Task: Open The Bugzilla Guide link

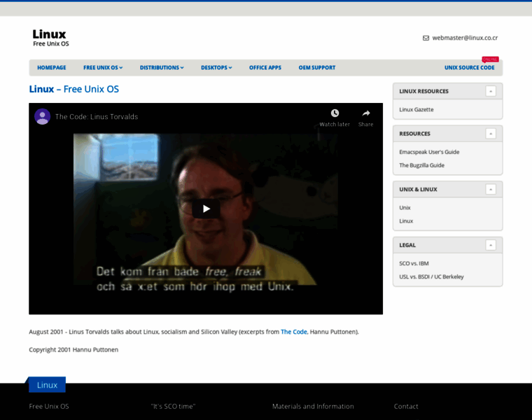Action: click(x=421, y=165)
